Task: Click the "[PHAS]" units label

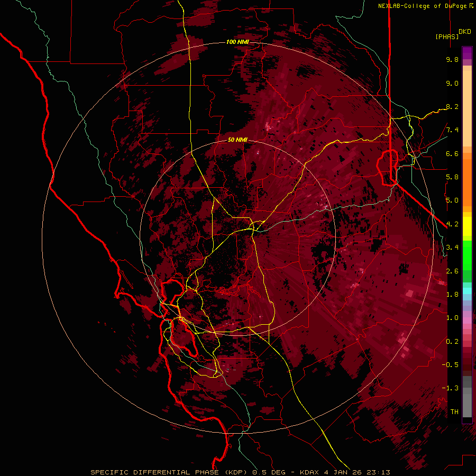Action: 447,36
